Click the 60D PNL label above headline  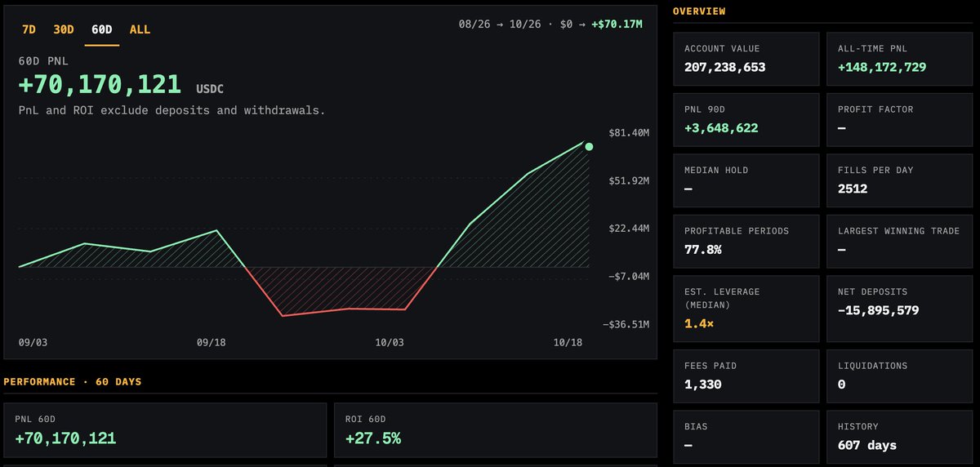click(x=42, y=60)
